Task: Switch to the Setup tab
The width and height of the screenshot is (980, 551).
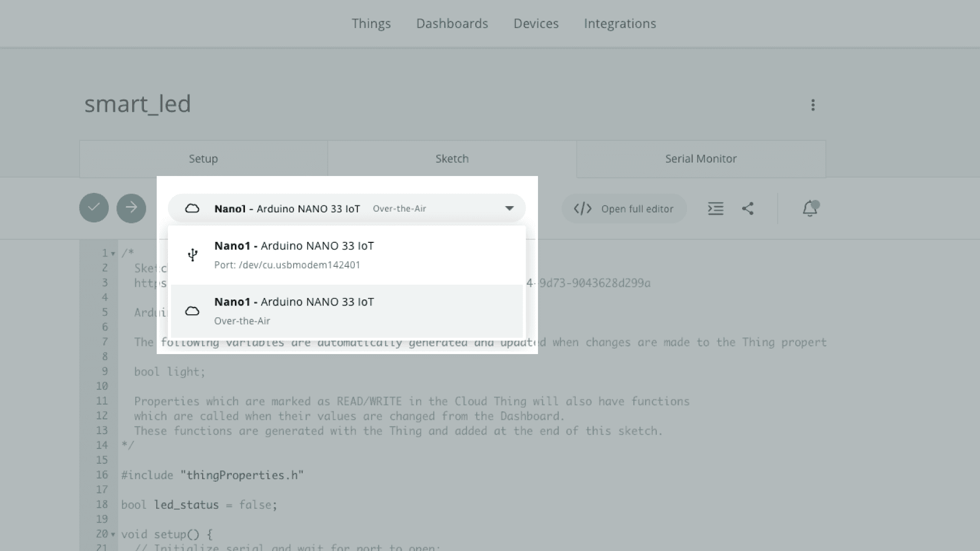Action: coord(203,159)
